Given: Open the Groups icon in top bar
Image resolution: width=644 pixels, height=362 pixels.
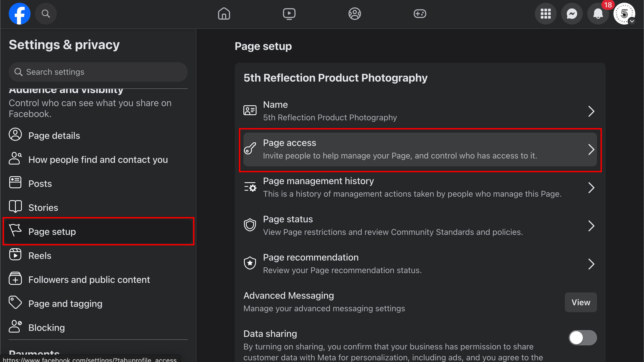Looking at the screenshot, I should [354, 14].
